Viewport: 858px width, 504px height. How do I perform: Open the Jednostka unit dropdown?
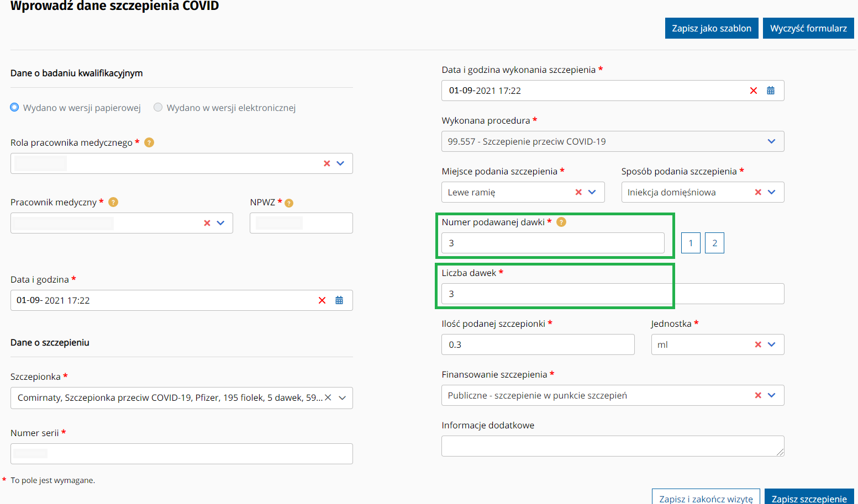click(x=772, y=344)
